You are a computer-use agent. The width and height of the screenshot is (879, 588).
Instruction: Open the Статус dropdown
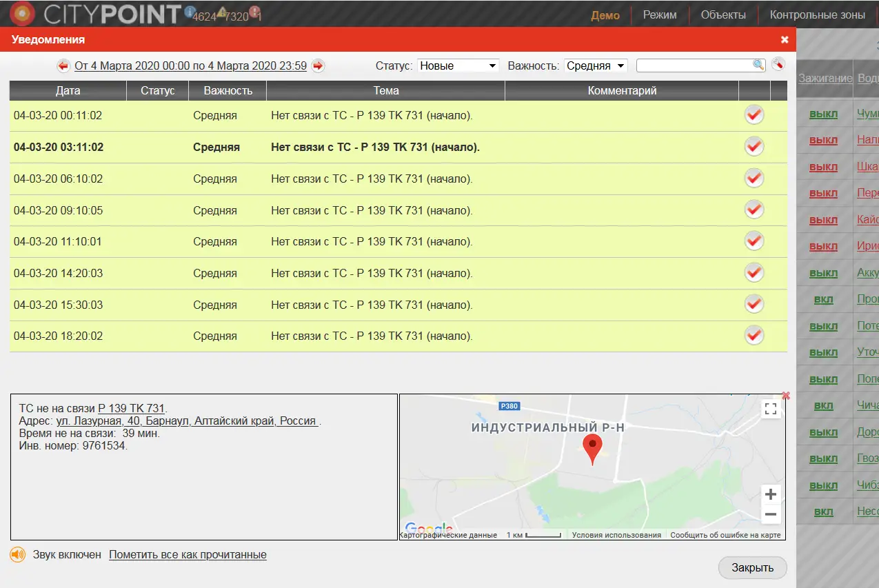click(x=458, y=66)
